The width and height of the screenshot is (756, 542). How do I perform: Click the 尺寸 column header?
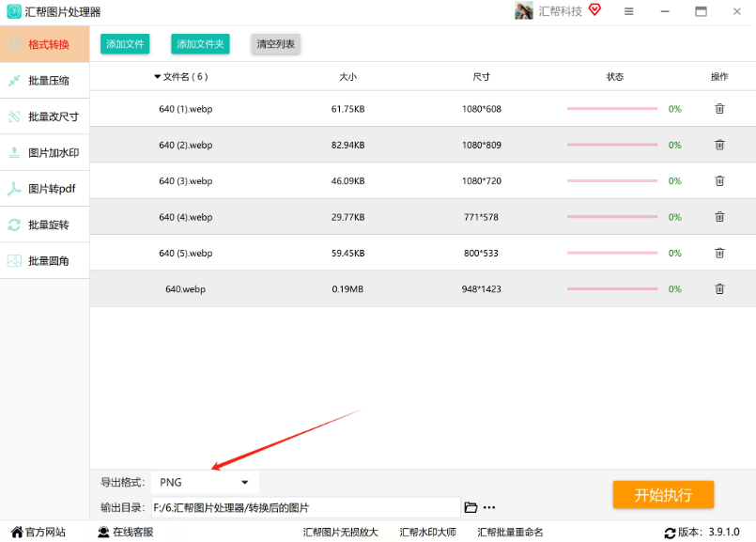(481, 77)
